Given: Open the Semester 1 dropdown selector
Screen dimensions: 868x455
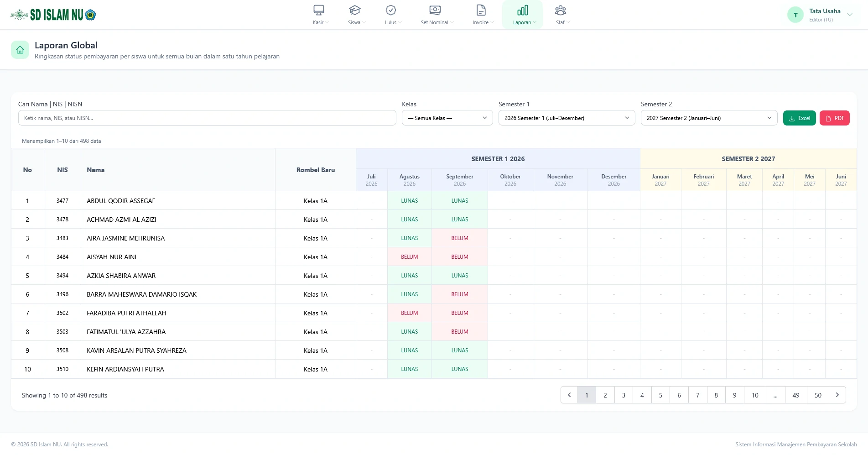Looking at the screenshot, I should (x=567, y=118).
